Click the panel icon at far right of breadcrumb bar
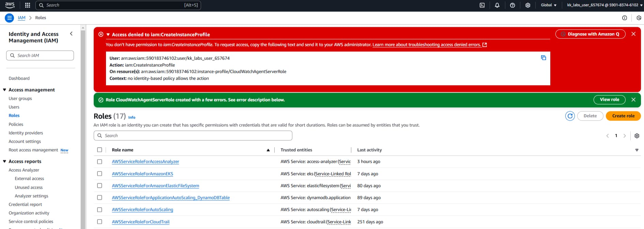Screen dimensions: 644x229 coord(639,18)
